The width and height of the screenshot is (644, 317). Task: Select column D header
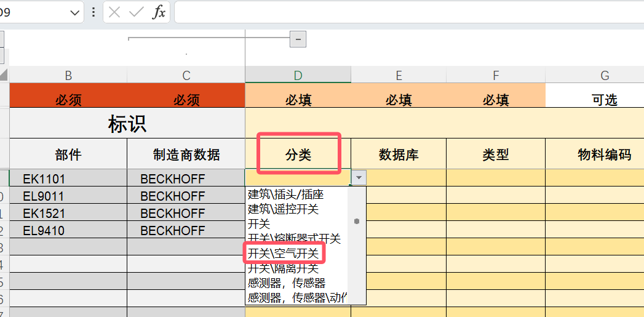pos(298,75)
